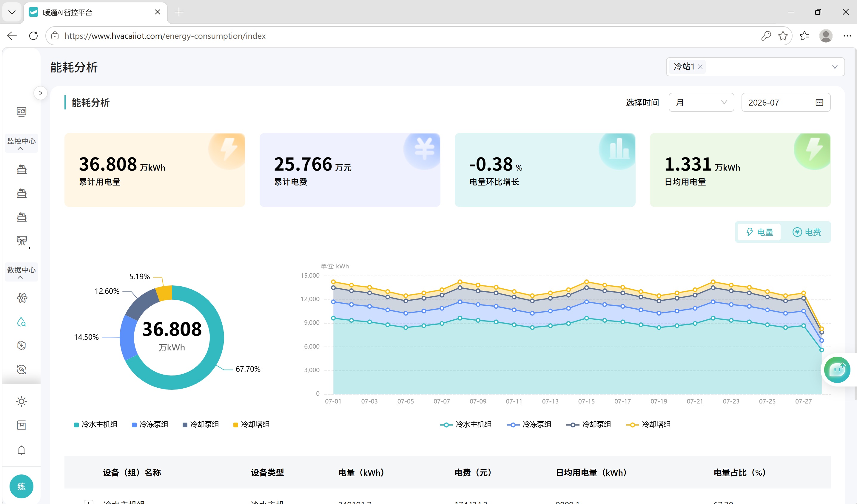The image size is (857, 504).
Task: Toggle 冷水主机组 in the donut chart legend
Action: [96, 424]
